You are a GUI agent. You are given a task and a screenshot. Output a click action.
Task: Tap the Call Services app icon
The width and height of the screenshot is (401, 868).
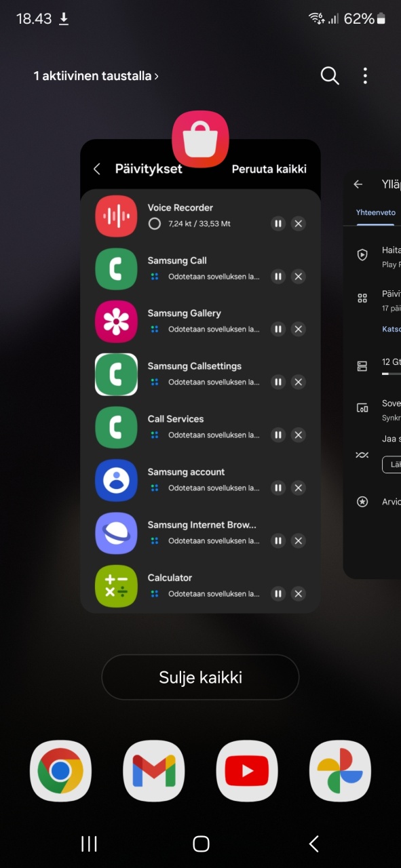pos(116,427)
